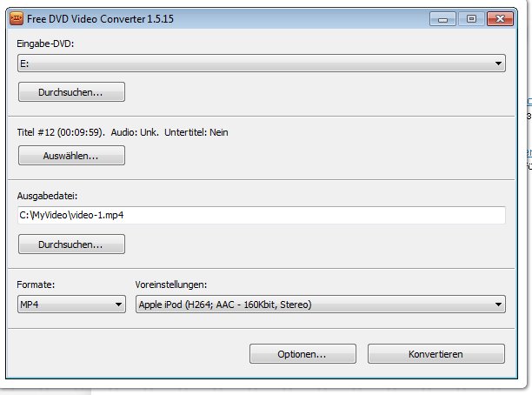The image size is (532, 395).
Task: Click the Ausgabedatei label
Action: [42, 196]
